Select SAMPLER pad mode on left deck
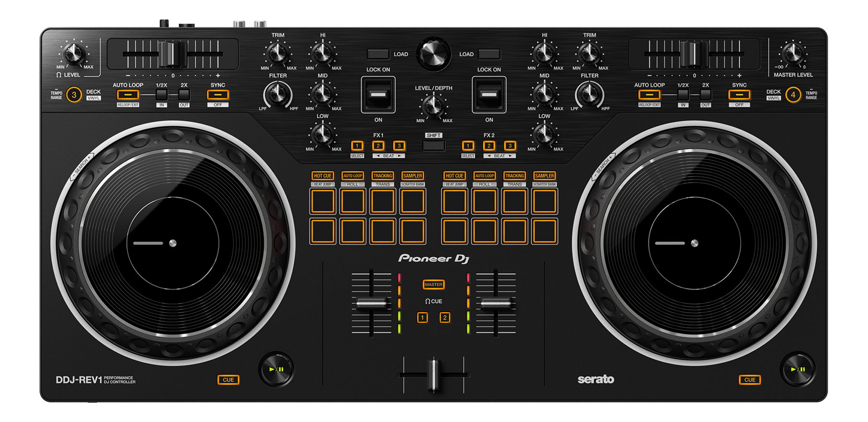The width and height of the screenshot is (868, 422). pyautogui.click(x=413, y=176)
